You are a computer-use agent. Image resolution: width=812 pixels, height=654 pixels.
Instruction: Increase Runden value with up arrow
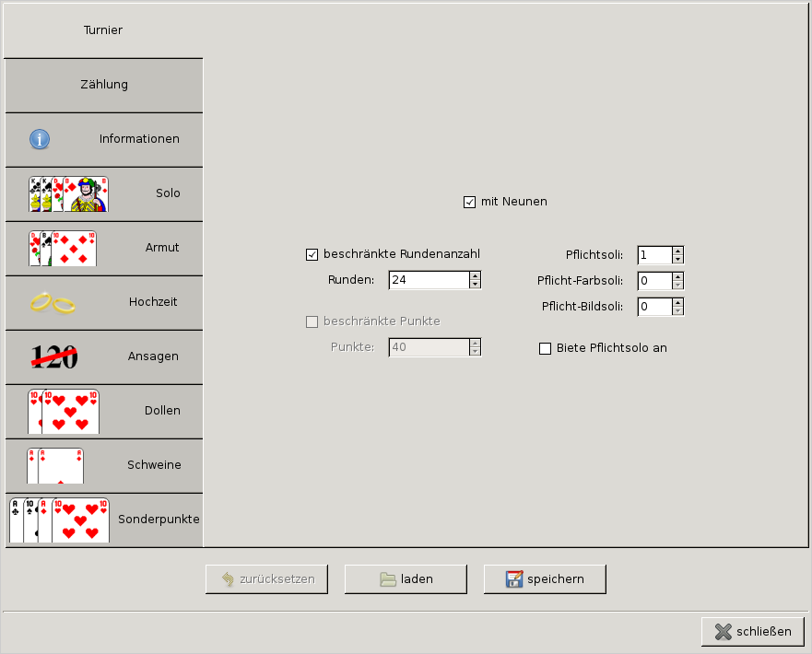pos(475,275)
